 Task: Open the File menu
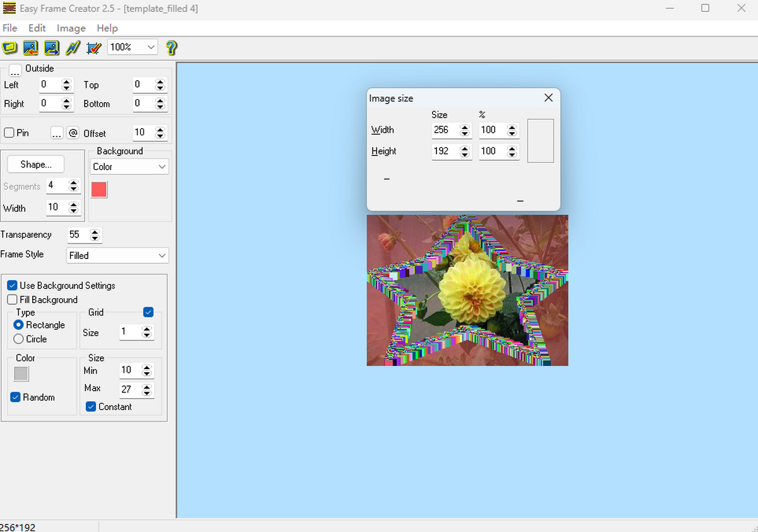click(9, 28)
